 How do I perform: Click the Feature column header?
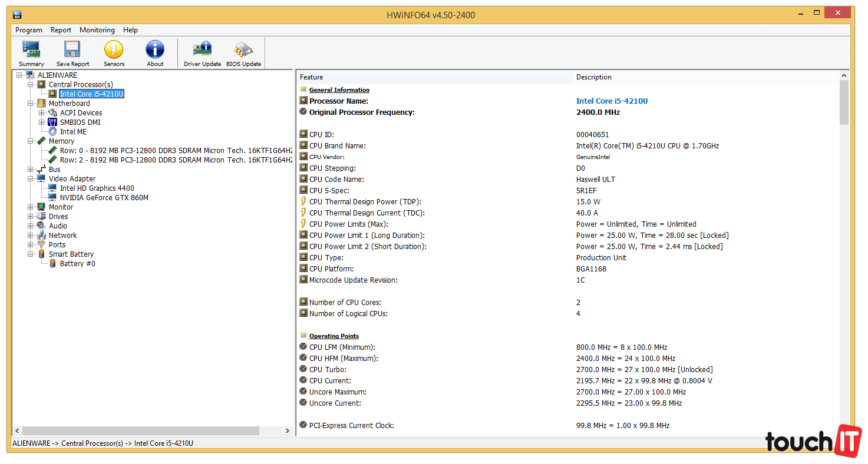tap(434, 77)
